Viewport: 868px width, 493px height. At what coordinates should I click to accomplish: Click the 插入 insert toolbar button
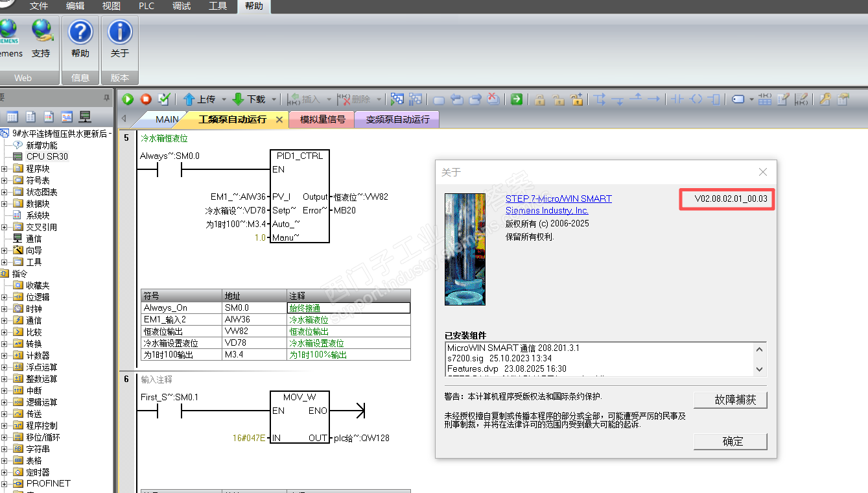point(304,99)
